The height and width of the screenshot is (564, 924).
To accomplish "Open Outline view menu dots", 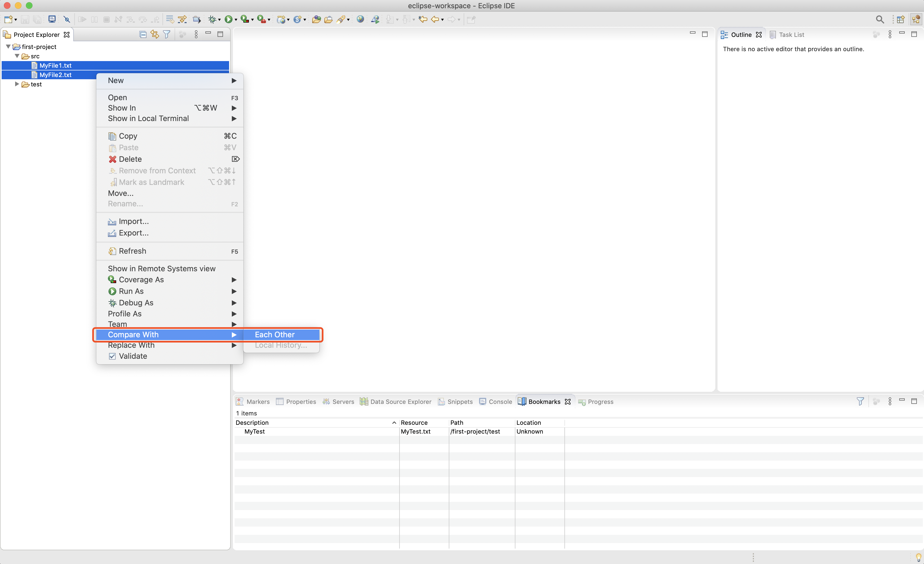I will pyautogui.click(x=890, y=34).
